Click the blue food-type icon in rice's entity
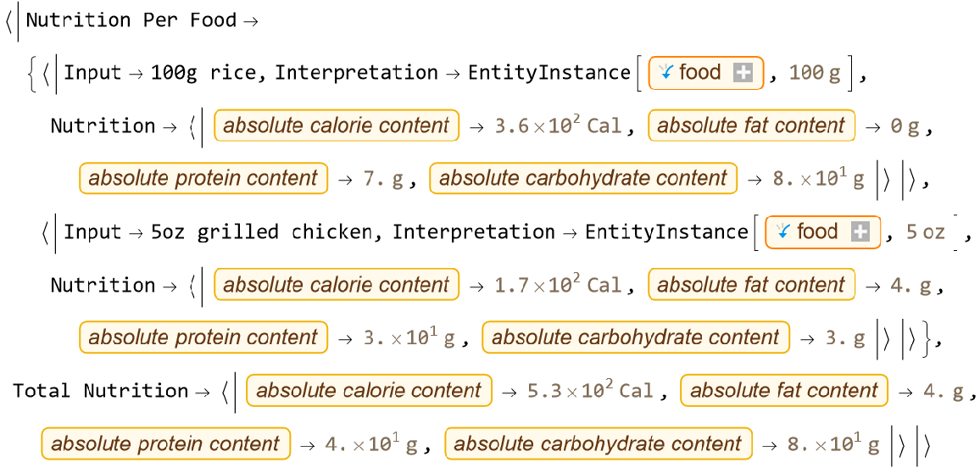 coord(666,73)
